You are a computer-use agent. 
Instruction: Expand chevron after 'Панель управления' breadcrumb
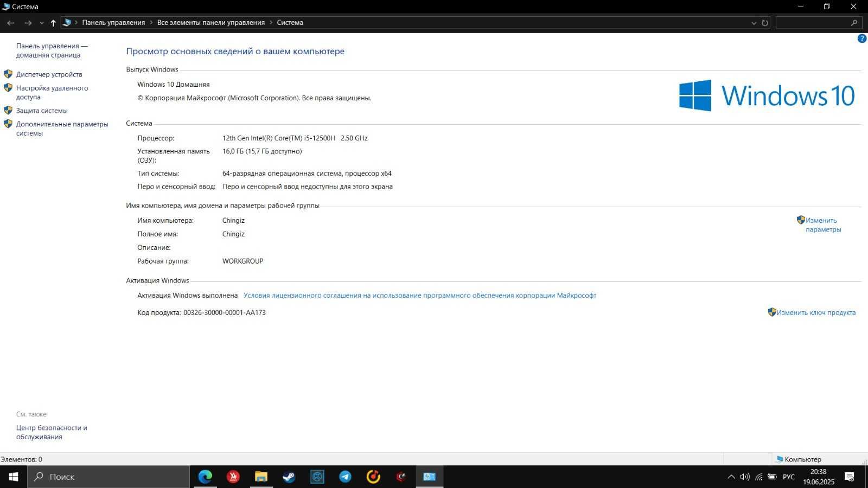click(x=151, y=23)
